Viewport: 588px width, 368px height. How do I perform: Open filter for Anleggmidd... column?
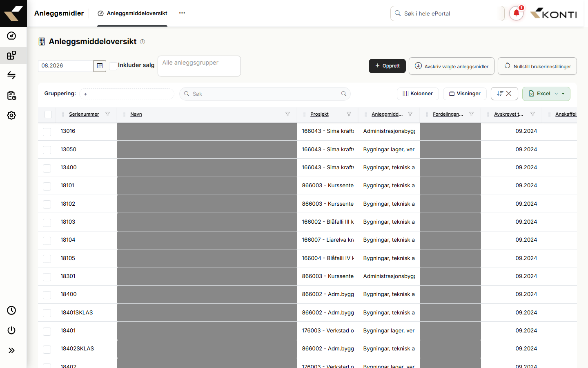[410, 114]
